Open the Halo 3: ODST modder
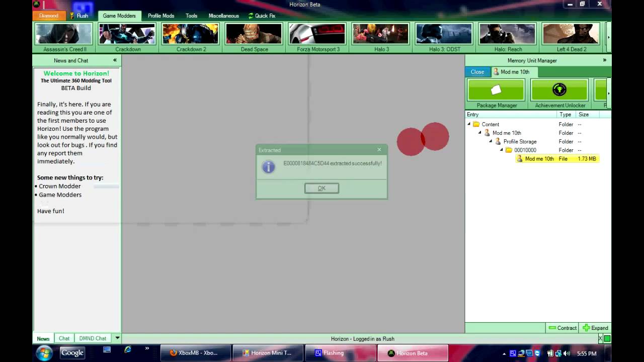The width and height of the screenshot is (644, 362). 444,38
